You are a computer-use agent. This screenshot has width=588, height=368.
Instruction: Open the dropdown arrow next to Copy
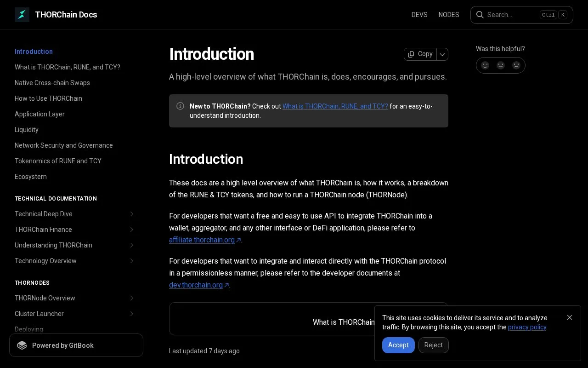(442, 54)
